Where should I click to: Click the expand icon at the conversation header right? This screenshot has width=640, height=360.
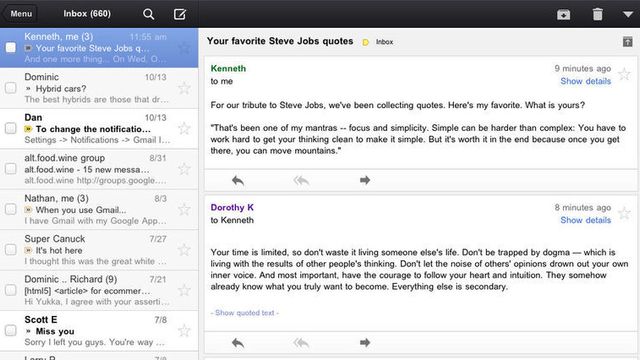click(627, 41)
